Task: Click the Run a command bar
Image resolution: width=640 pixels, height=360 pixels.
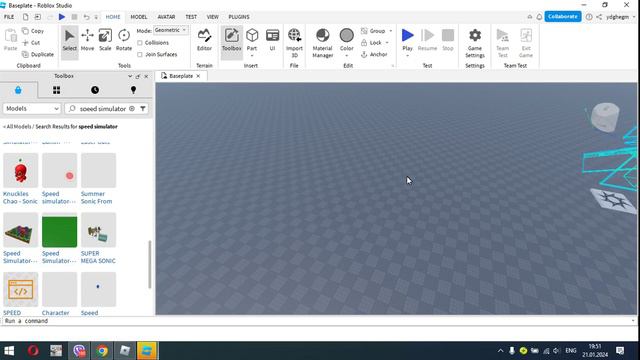Action: coord(318,321)
